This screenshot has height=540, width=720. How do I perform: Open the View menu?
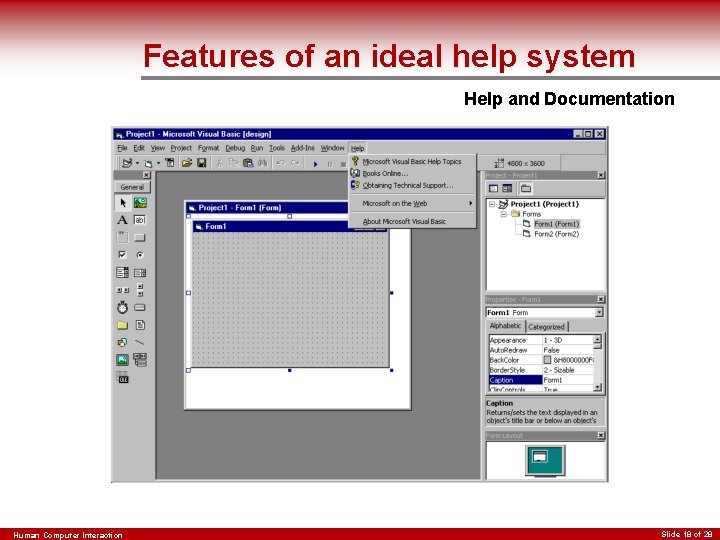pyautogui.click(x=158, y=148)
